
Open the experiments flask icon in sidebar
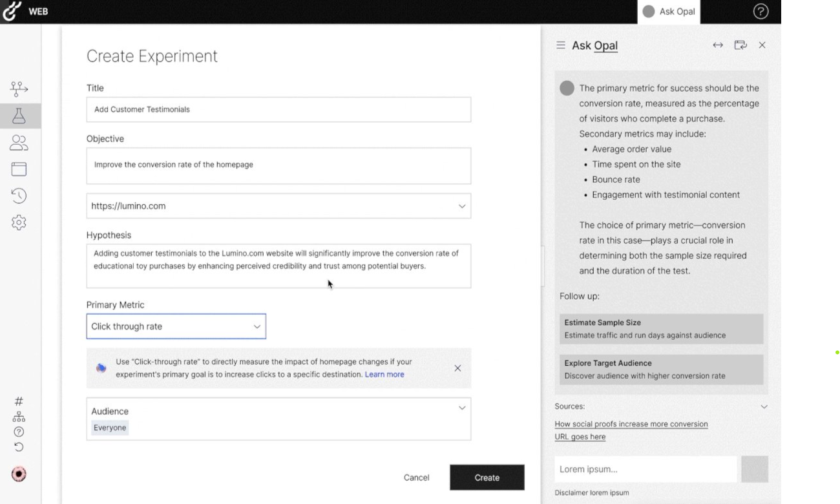19,116
